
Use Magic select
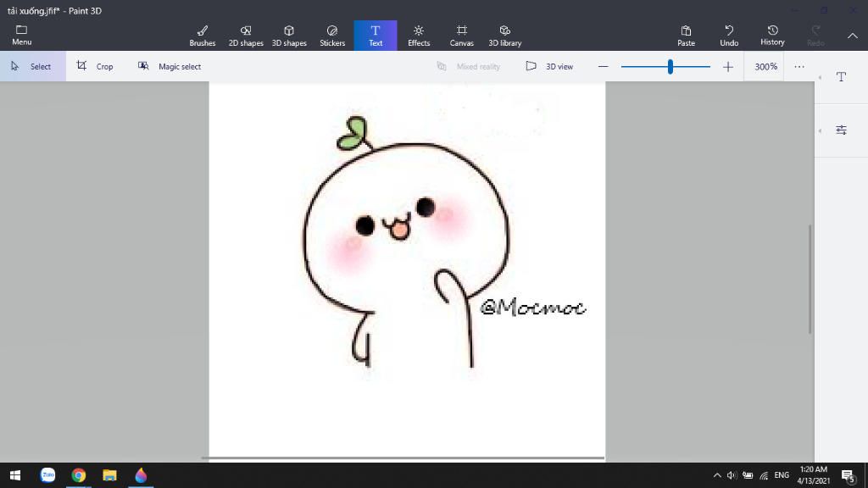tap(170, 66)
